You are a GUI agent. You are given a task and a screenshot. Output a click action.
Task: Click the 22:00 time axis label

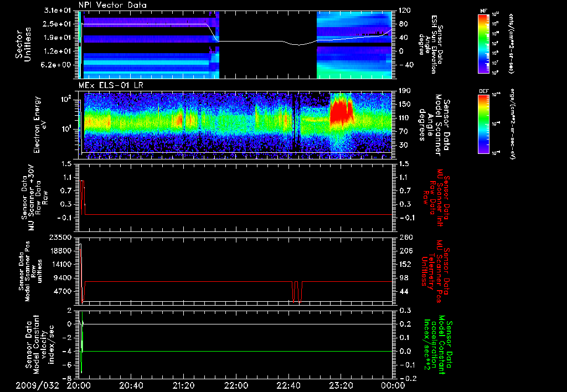[x=236, y=385]
